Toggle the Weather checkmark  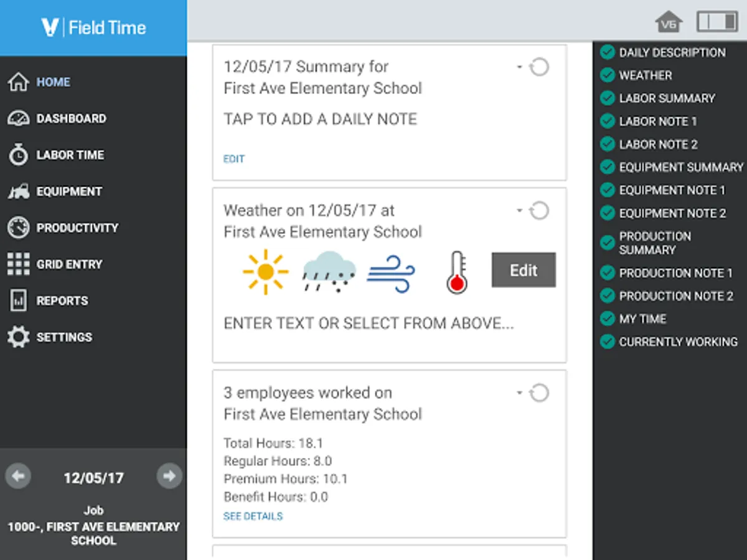pyautogui.click(x=608, y=75)
